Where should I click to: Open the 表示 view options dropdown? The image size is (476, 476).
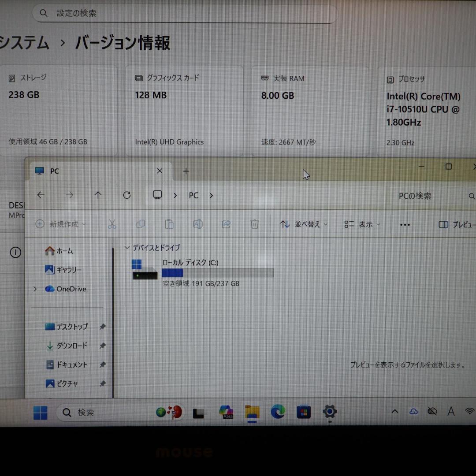coord(361,224)
